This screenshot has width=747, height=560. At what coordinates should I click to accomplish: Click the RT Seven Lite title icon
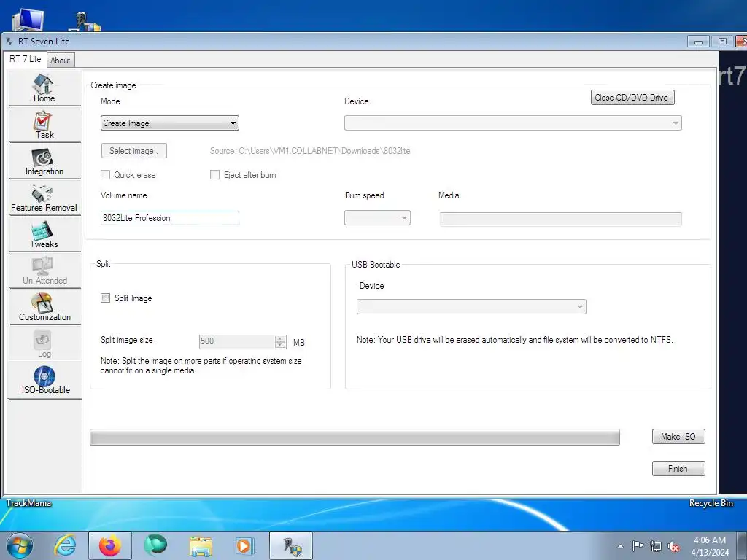pyautogui.click(x=9, y=42)
